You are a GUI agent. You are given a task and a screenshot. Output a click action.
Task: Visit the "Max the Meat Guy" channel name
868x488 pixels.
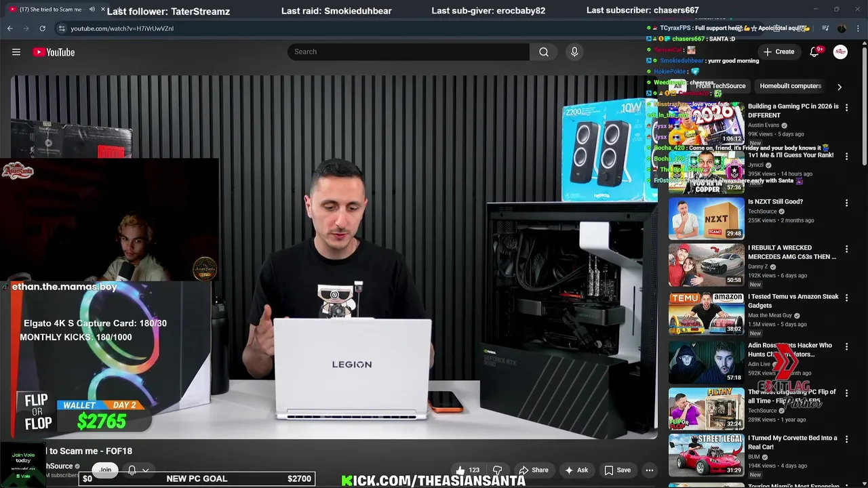pyautogui.click(x=770, y=315)
